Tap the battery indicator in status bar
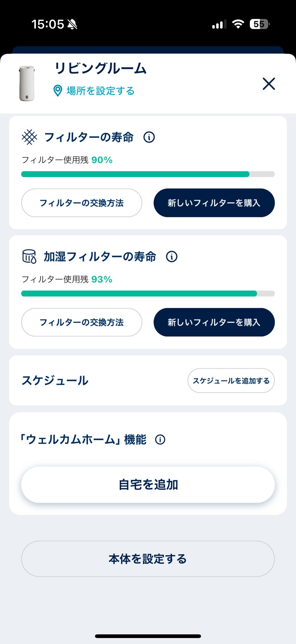Screen dimensions: 296x644 click(260, 24)
